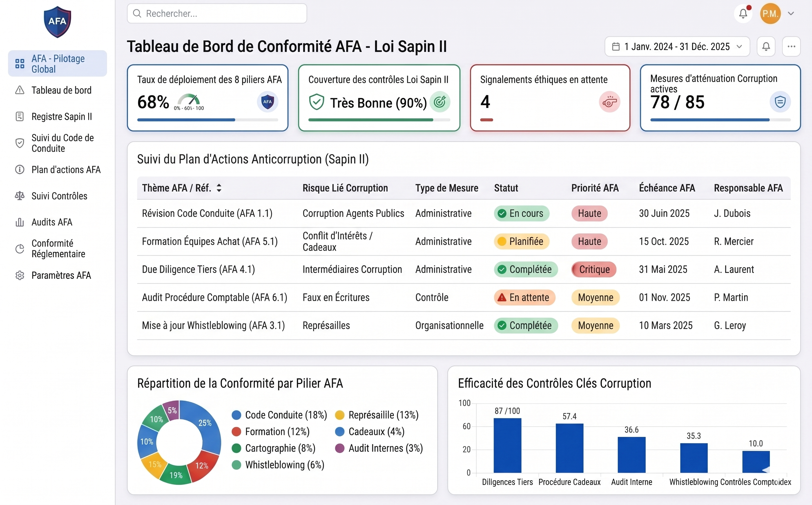Open the three-dots more options menu
The image size is (812, 505).
tap(791, 46)
